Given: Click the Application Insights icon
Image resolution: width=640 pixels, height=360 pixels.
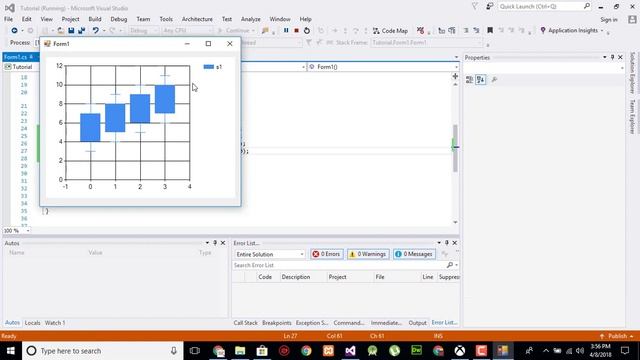Looking at the screenshot, I should coord(543,31).
